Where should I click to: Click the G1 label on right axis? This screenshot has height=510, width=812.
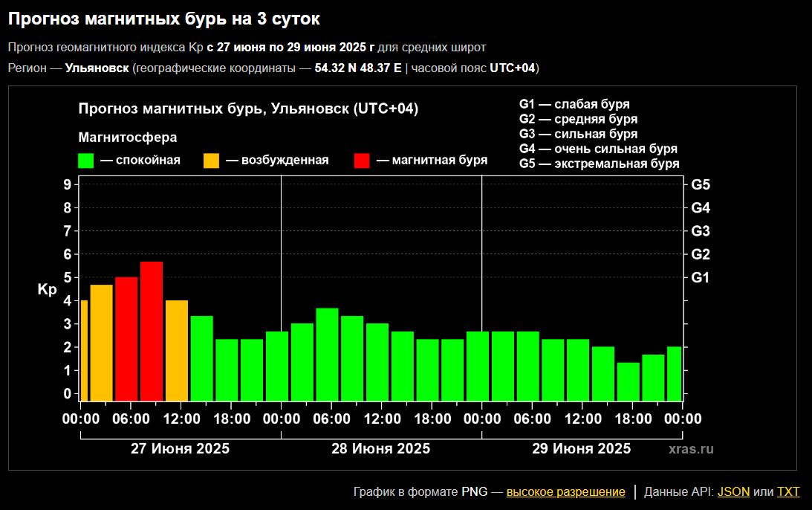tap(701, 277)
